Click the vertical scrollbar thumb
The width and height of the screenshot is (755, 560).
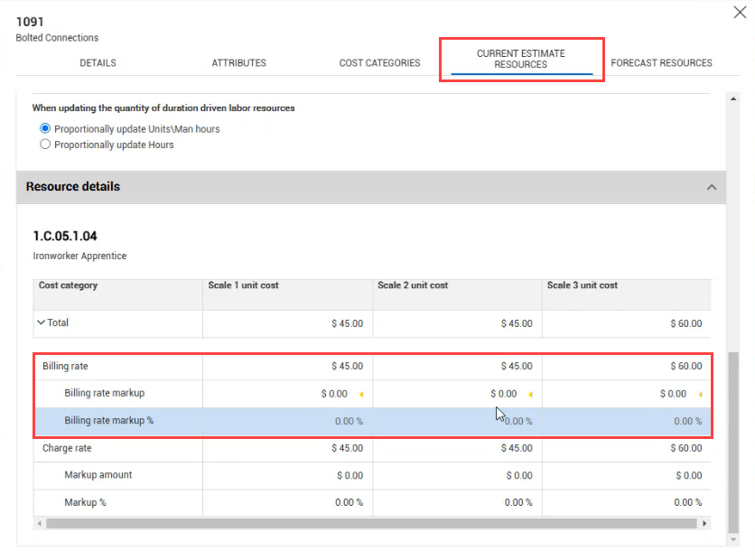coord(733,443)
